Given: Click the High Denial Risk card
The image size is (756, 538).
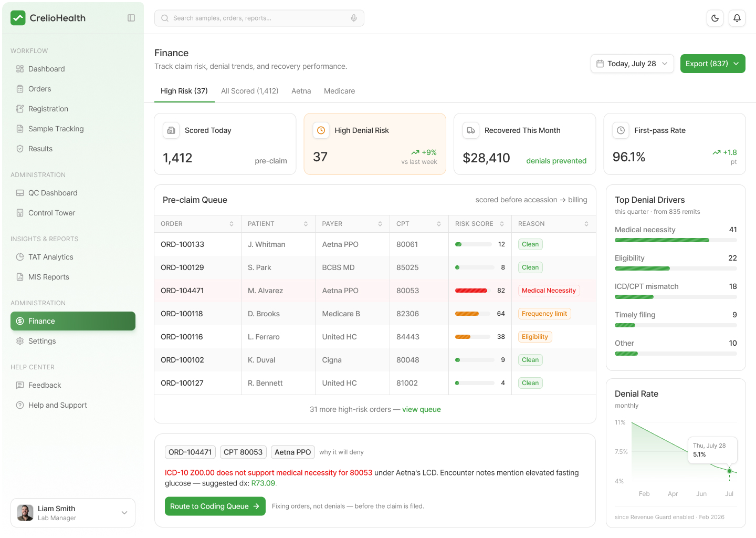Looking at the screenshot, I should pyautogui.click(x=375, y=144).
